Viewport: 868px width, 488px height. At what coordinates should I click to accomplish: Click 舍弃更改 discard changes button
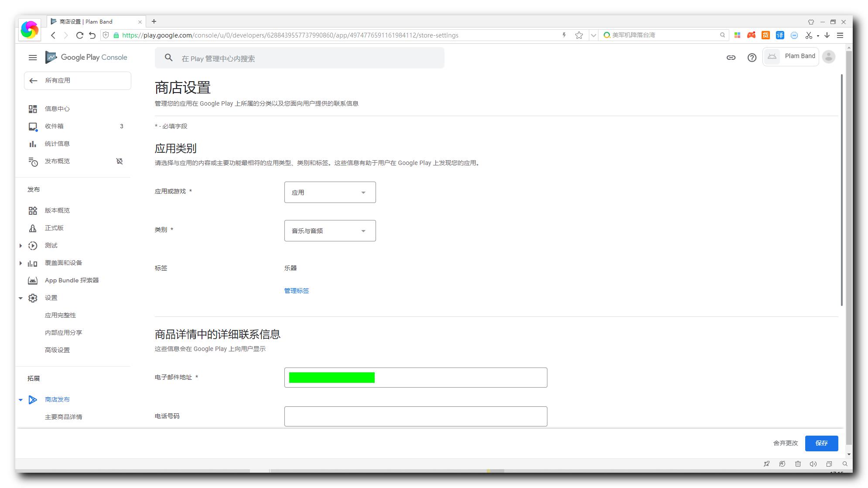click(x=785, y=443)
